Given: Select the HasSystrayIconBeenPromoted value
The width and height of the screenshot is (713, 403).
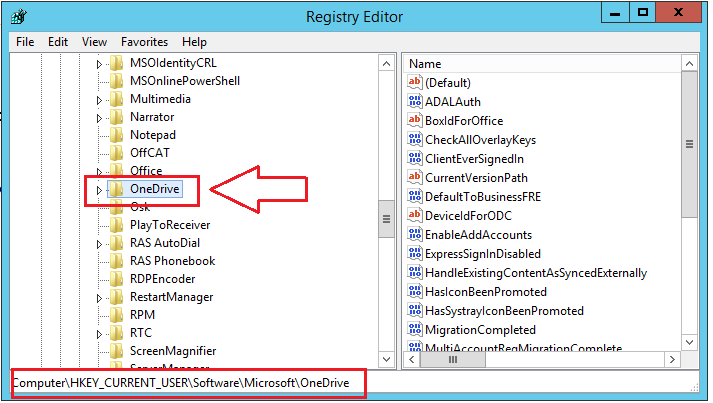Looking at the screenshot, I should (x=504, y=311).
